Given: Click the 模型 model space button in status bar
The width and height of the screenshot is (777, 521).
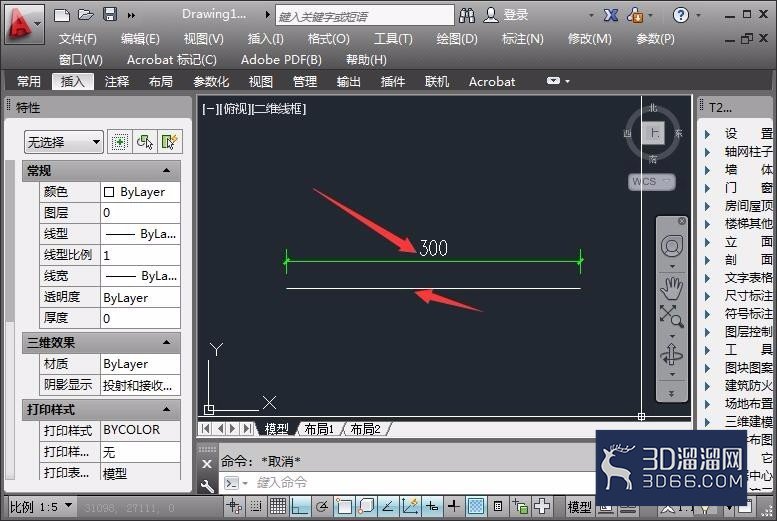Looking at the screenshot, I should click(580, 507).
